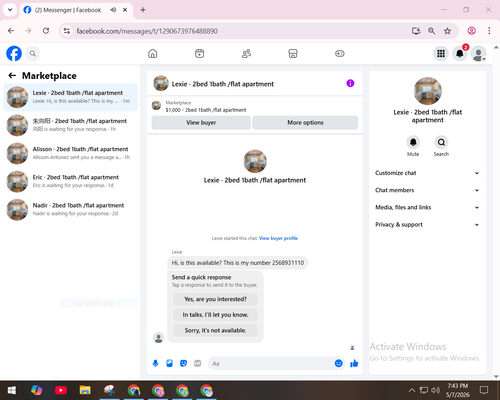Bookmark this page with star icon

click(447, 31)
